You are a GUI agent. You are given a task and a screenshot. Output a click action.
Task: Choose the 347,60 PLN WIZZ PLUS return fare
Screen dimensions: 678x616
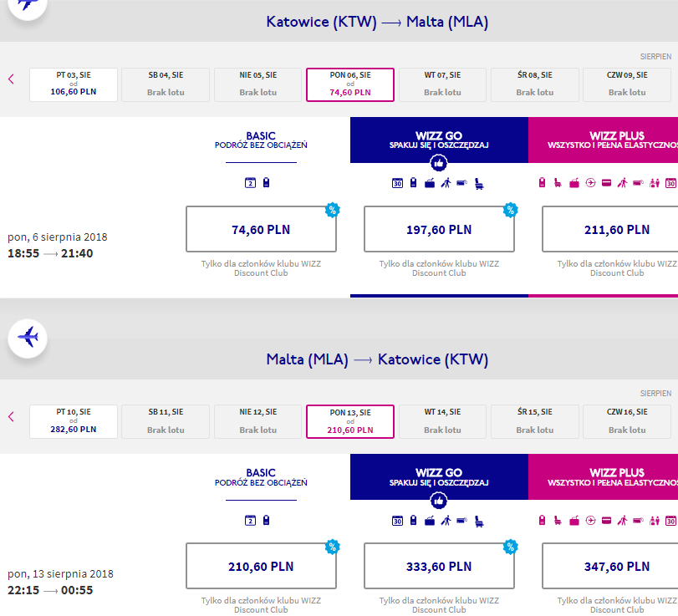click(x=610, y=566)
